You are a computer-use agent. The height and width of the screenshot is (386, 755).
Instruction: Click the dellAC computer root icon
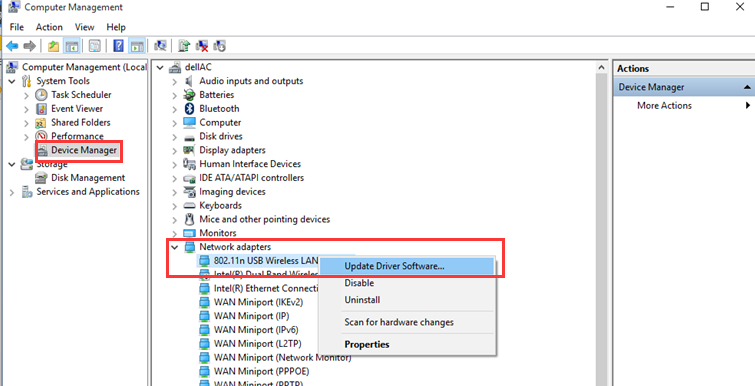[176, 67]
